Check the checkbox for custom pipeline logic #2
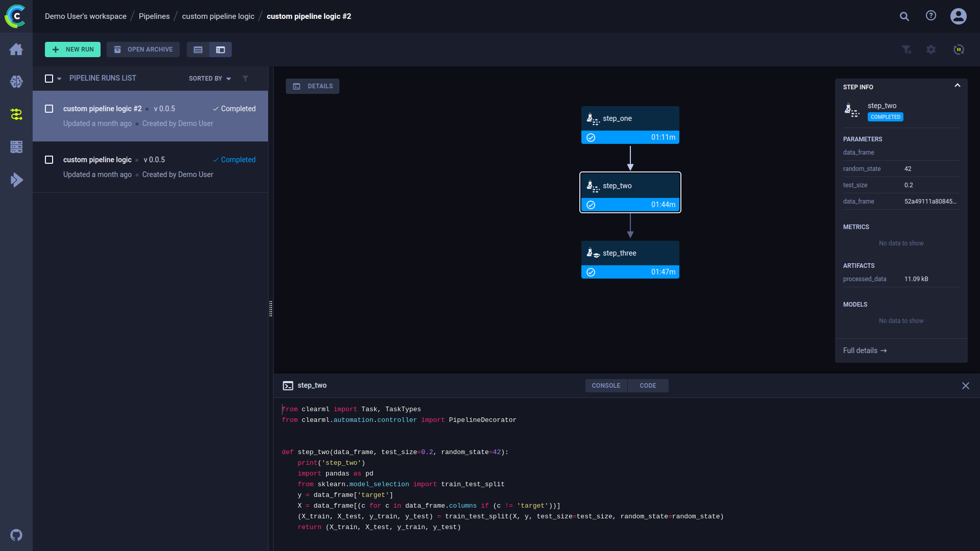 [x=49, y=109]
